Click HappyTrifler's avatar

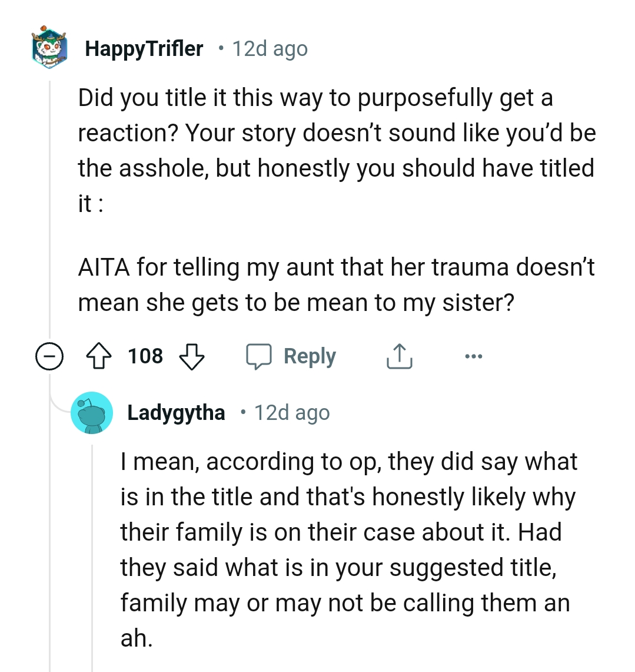[x=49, y=49]
